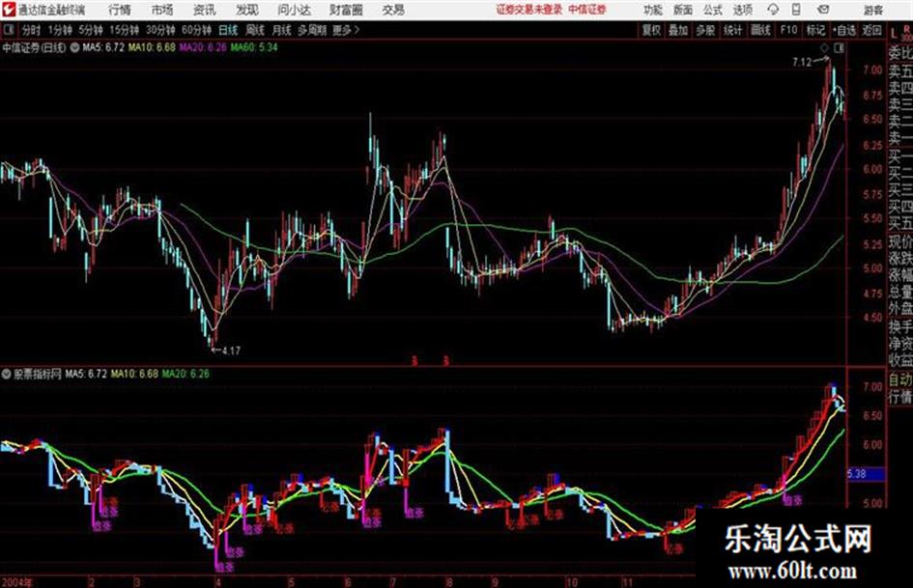Click the mobile phone icon
Image resolution: width=913 pixels, height=588 pixels.
(796, 10)
